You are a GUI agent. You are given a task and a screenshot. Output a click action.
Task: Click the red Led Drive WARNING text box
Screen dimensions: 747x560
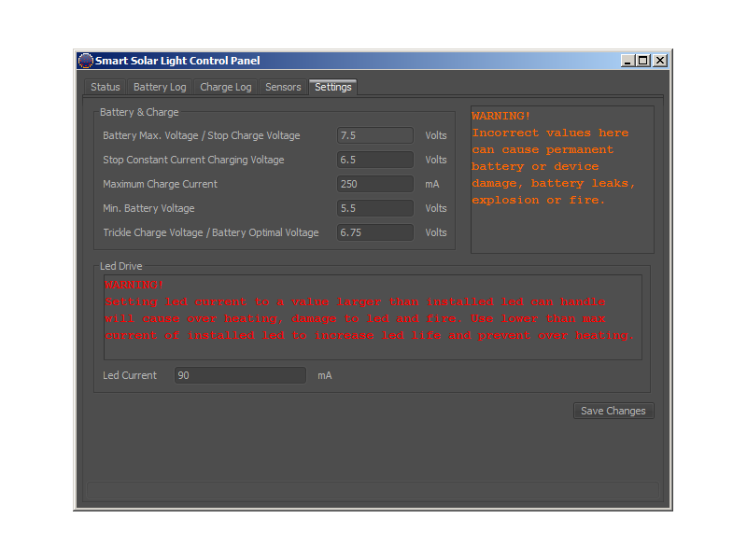[373, 317]
